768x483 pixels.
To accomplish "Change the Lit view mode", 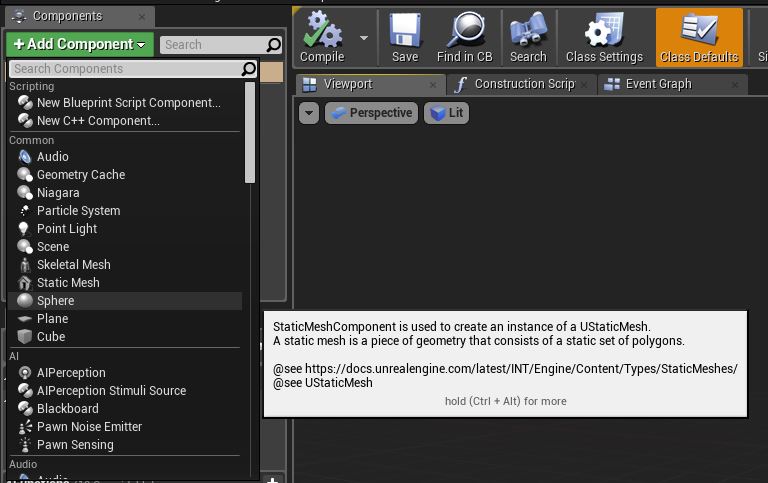I will tap(446, 113).
